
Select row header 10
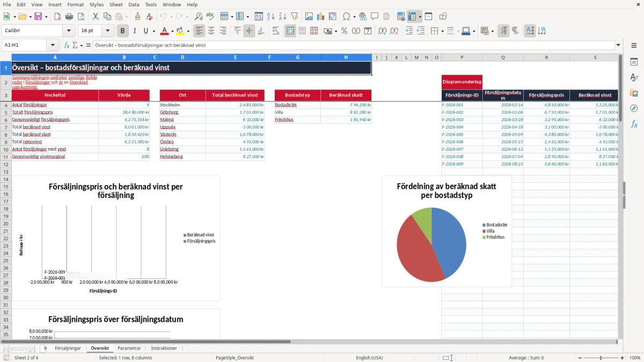(6, 150)
